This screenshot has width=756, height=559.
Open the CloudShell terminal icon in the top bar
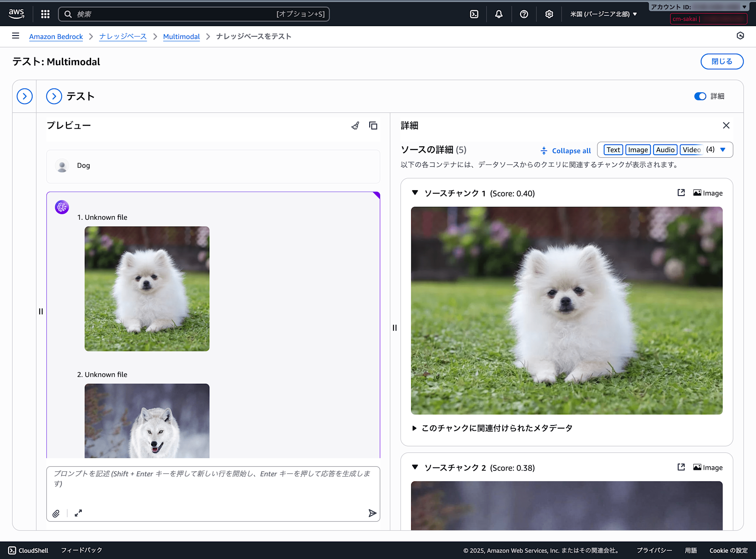[474, 14]
